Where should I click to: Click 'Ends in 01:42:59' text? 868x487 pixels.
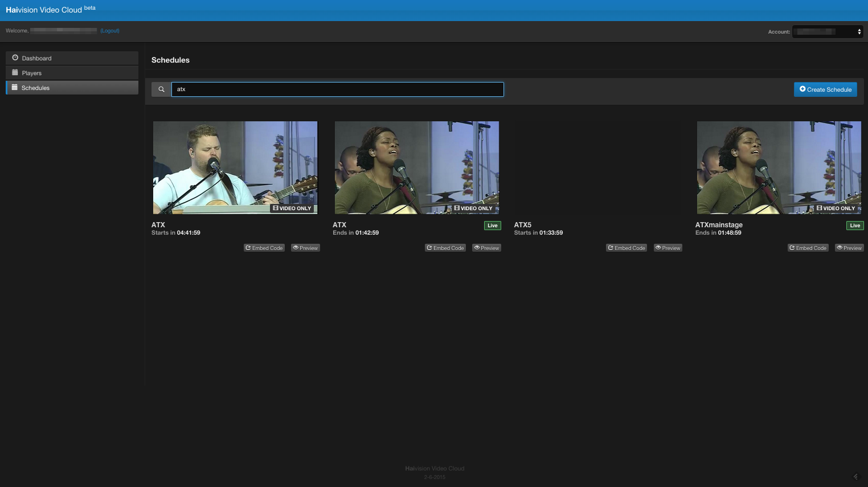point(356,233)
